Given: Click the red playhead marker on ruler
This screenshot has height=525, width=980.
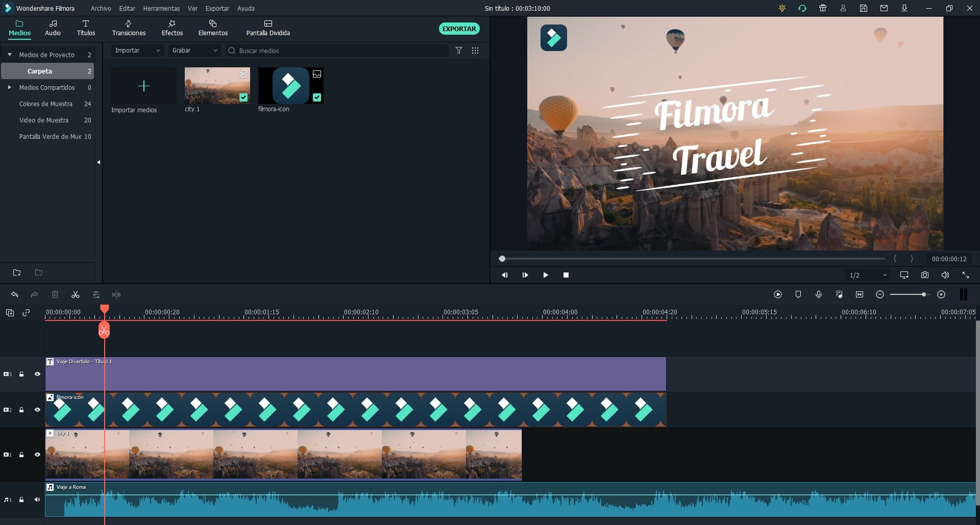Looking at the screenshot, I should 104,309.
